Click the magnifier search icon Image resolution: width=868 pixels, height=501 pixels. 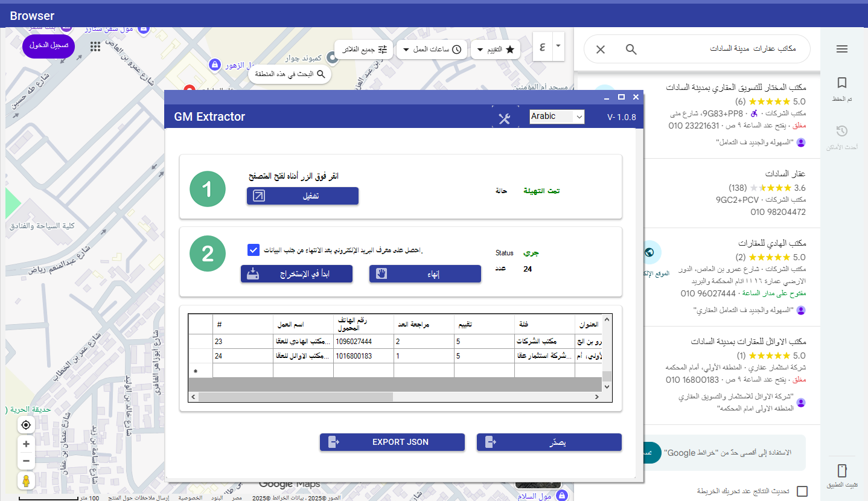pos(631,49)
